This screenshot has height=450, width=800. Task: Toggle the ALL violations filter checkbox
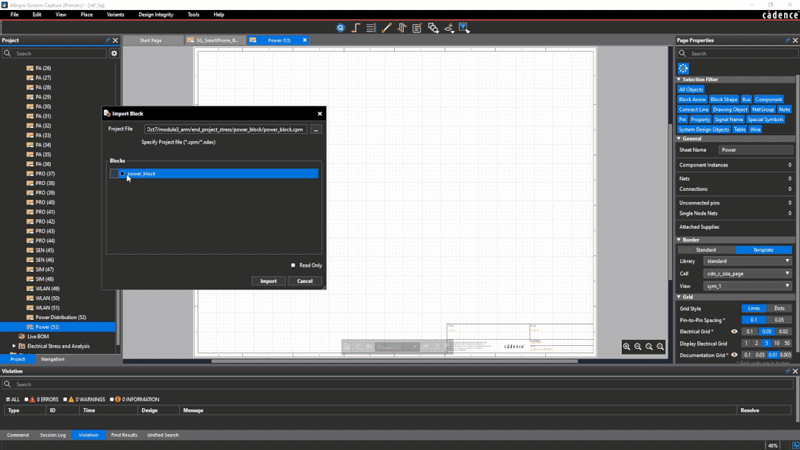tap(8, 399)
